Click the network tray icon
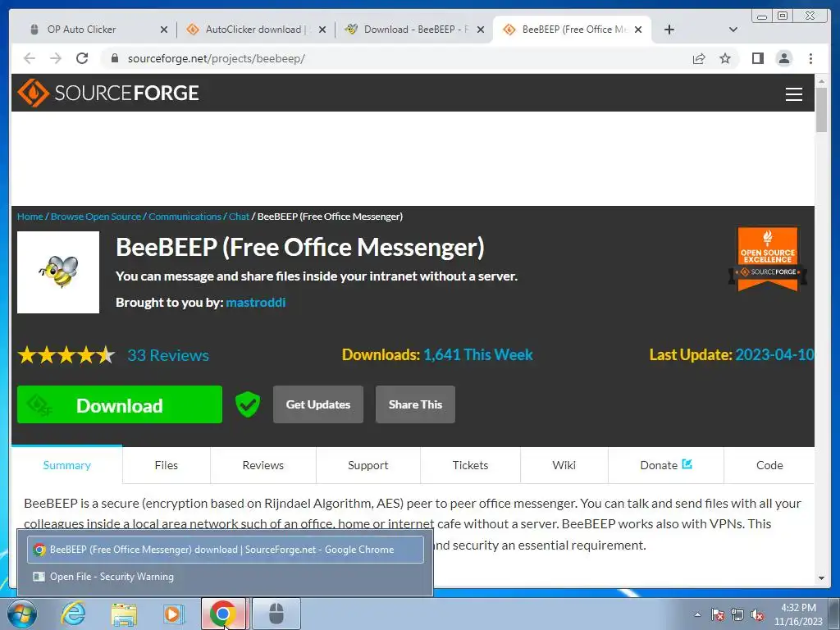 pyautogui.click(x=737, y=614)
